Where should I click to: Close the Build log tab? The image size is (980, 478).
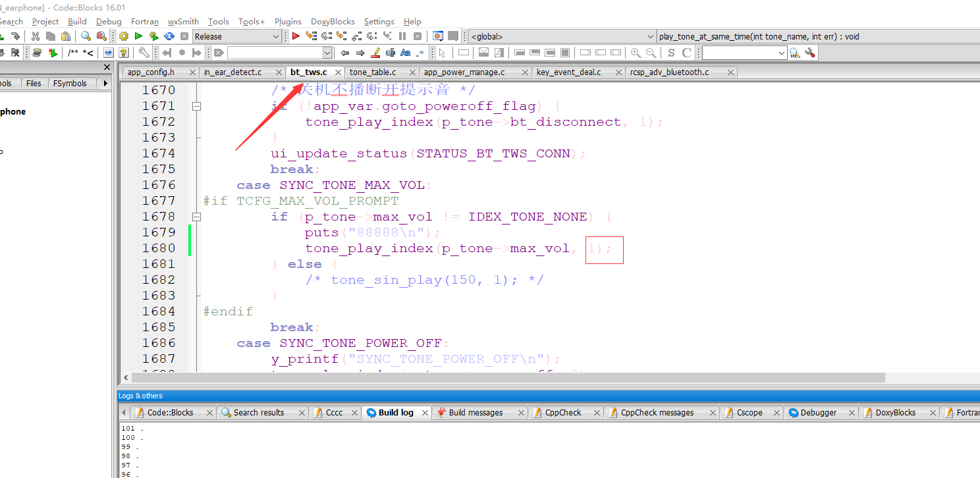tap(425, 413)
